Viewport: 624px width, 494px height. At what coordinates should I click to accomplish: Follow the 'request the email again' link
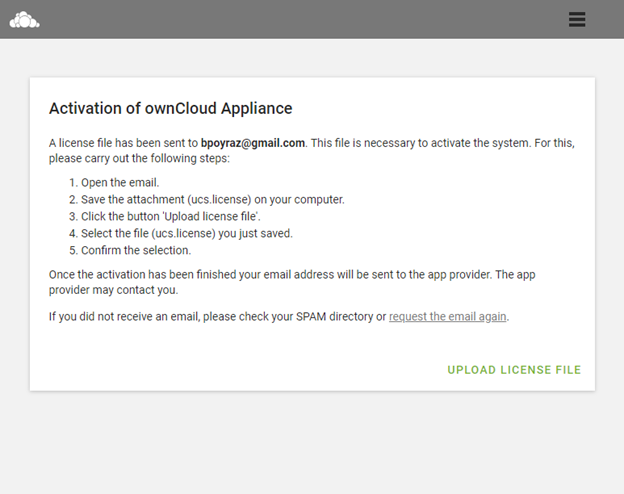click(x=447, y=316)
